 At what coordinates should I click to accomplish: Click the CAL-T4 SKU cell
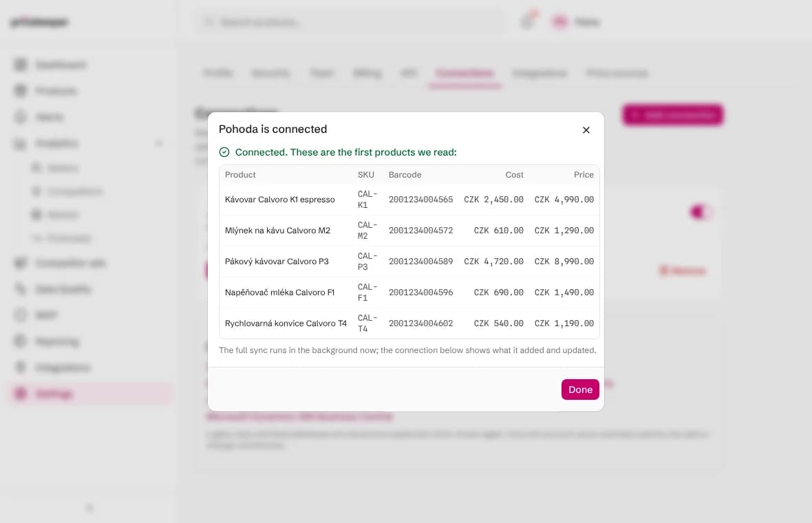(367, 323)
